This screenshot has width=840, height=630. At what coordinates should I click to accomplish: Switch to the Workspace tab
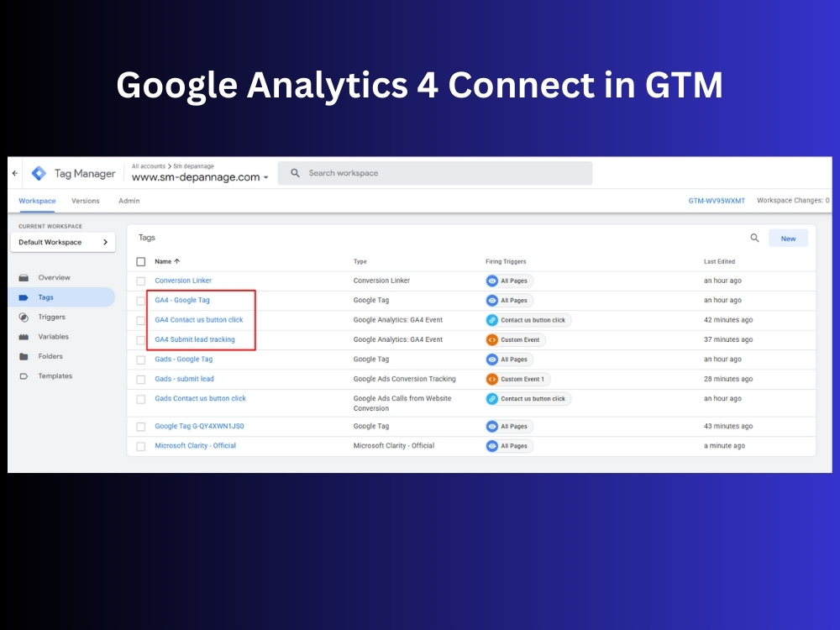pyautogui.click(x=37, y=201)
